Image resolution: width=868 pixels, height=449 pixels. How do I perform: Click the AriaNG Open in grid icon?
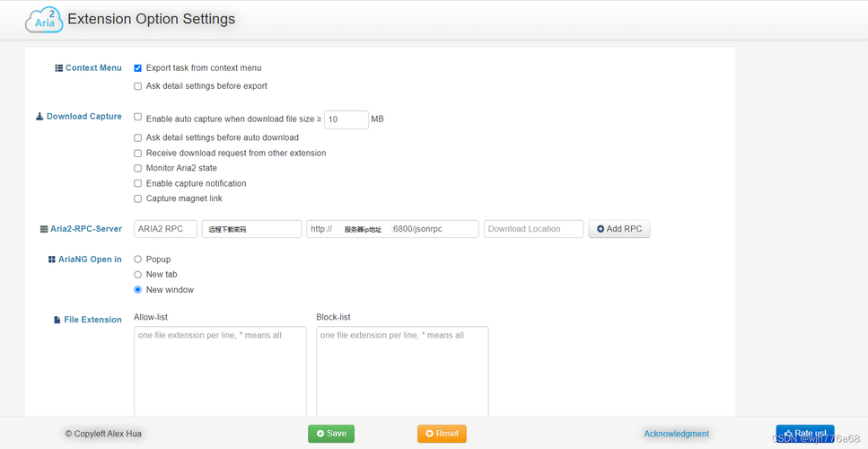[x=52, y=260]
